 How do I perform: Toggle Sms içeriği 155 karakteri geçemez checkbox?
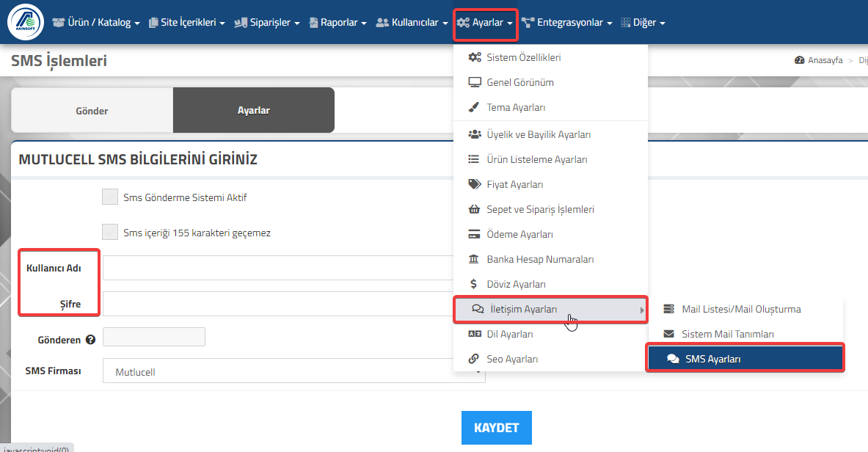click(109, 232)
